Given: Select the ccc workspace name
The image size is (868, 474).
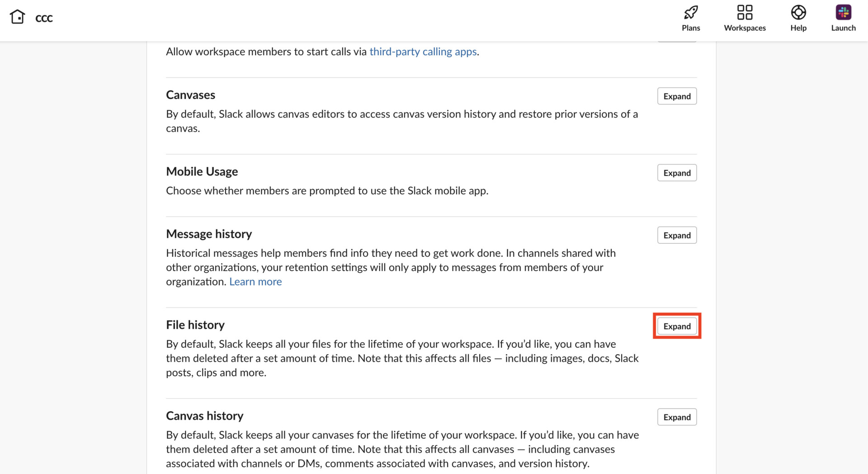Looking at the screenshot, I should (x=44, y=18).
